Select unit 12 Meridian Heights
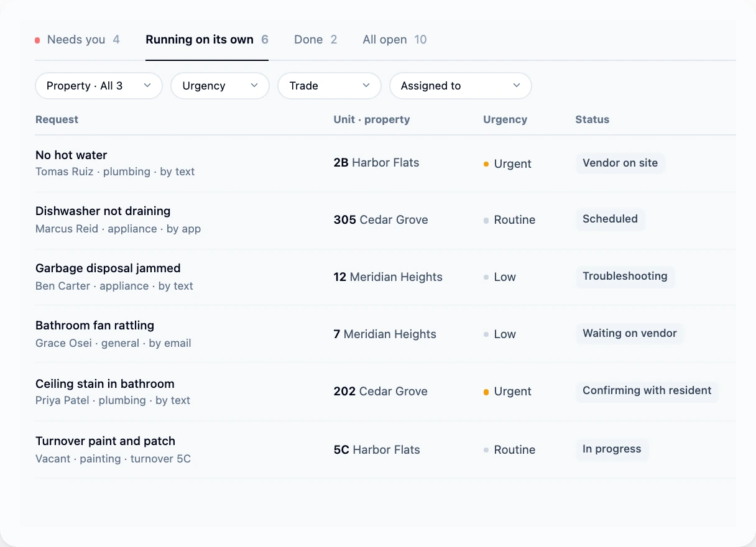Screen dimensions: 756x547 click(x=388, y=277)
